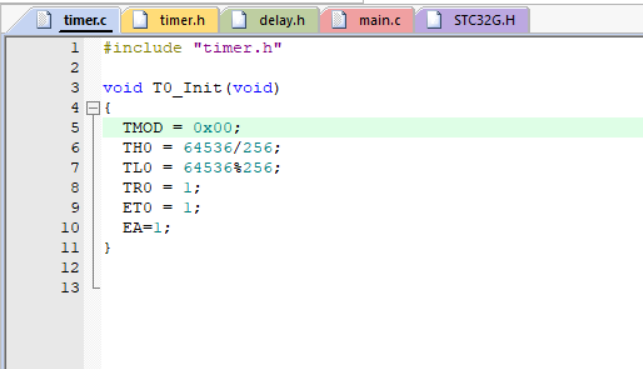This screenshot has width=643, height=369.
Task: Click the TL0 = 64536%256; line
Action: pyautogui.click(x=201, y=168)
